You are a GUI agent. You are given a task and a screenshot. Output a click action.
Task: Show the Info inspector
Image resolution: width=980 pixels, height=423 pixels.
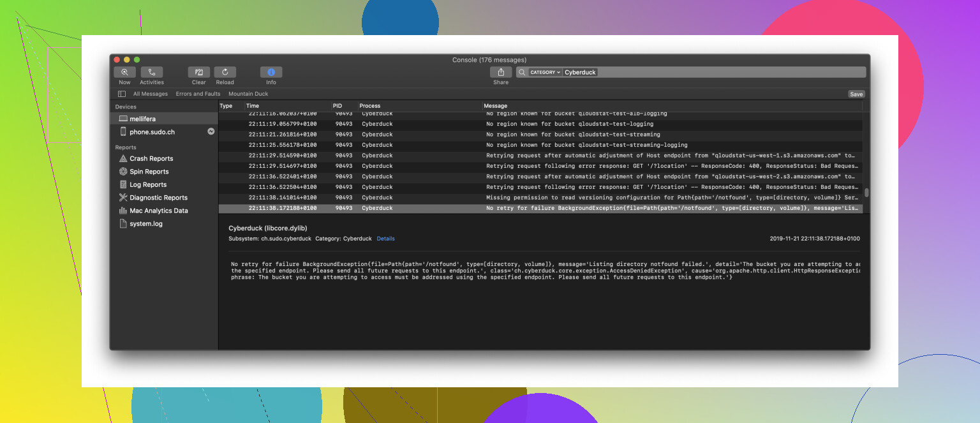click(271, 73)
